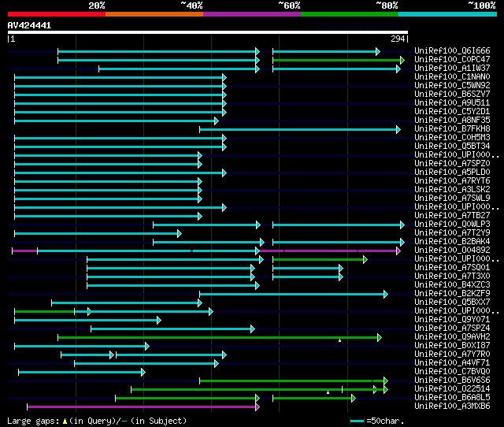Open hit UniRef100_A1IW37

pos(452,68)
